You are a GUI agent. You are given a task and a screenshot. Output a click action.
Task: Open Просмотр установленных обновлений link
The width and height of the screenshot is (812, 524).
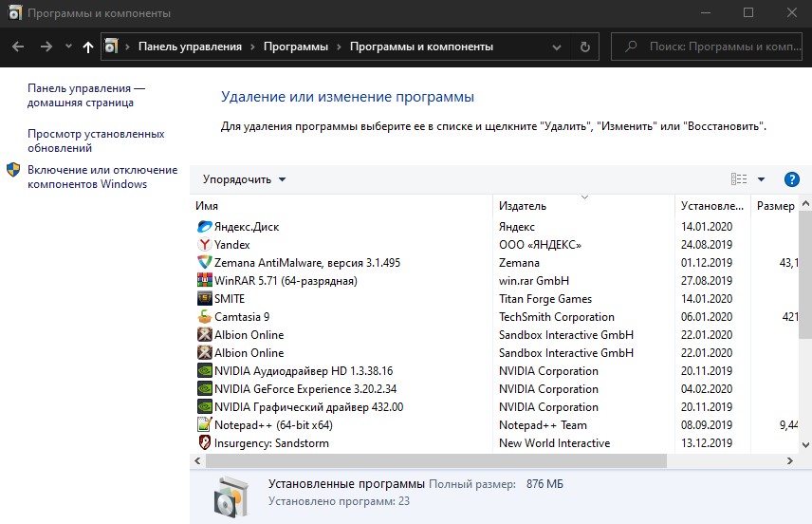96,140
